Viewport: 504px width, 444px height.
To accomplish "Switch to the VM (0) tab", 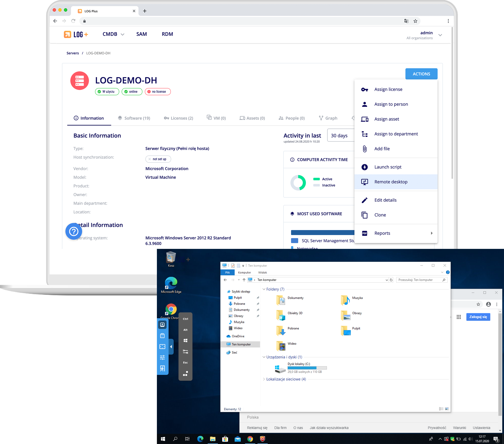I will tap(216, 118).
